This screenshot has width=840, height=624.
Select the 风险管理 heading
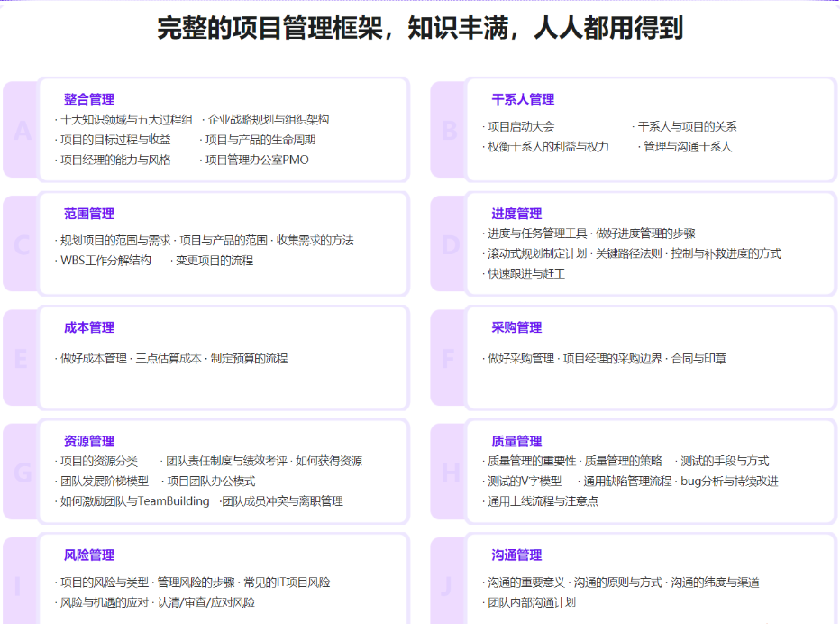(x=89, y=555)
